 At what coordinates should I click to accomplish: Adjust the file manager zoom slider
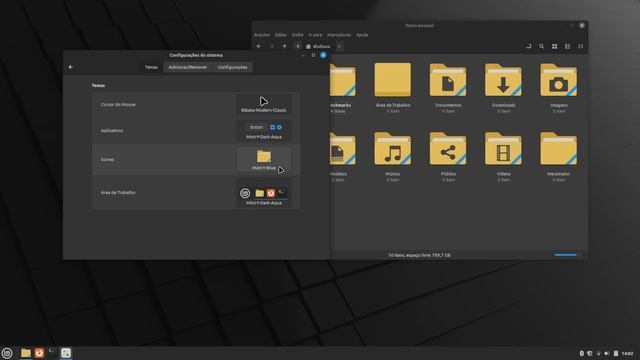(567, 255)
